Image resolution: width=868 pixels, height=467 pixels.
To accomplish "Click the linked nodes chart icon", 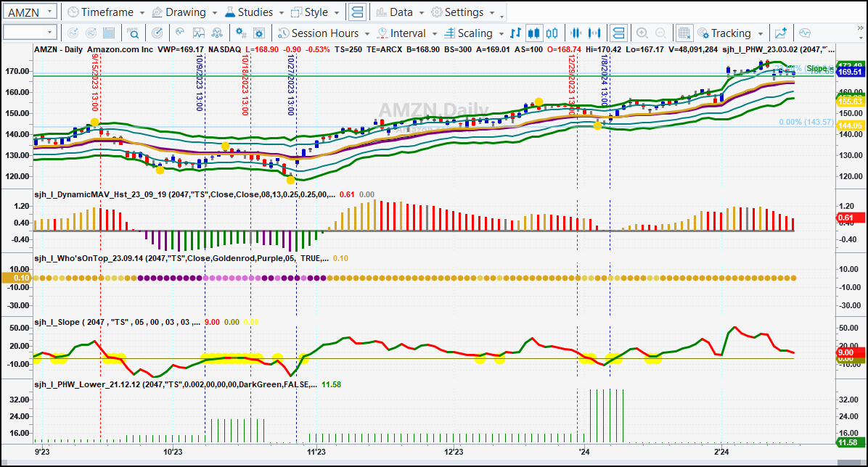I will [x=217, y=33].
